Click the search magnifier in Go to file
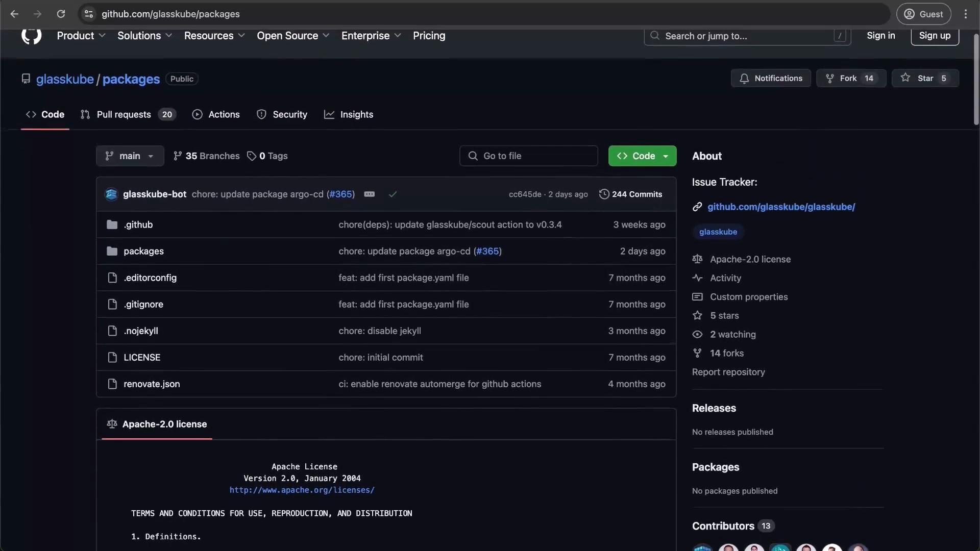Viewport: 980px width, 551px height. coord(473,156)
